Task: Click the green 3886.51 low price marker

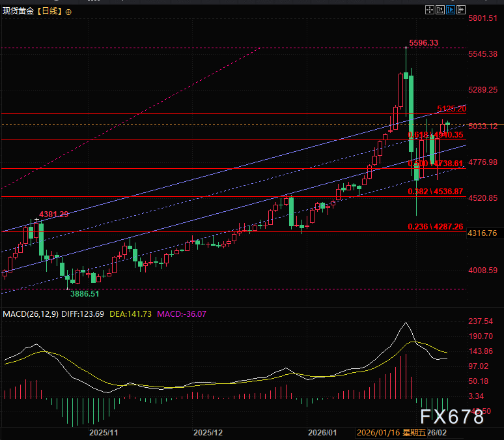Action: pyautogui.click(x=85, y=294)
